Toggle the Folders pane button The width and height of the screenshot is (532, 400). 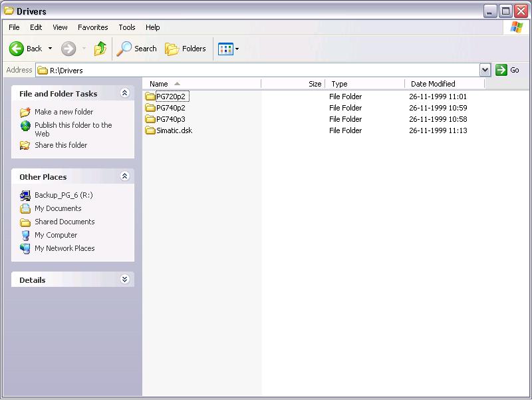click(x=186, y=49)
